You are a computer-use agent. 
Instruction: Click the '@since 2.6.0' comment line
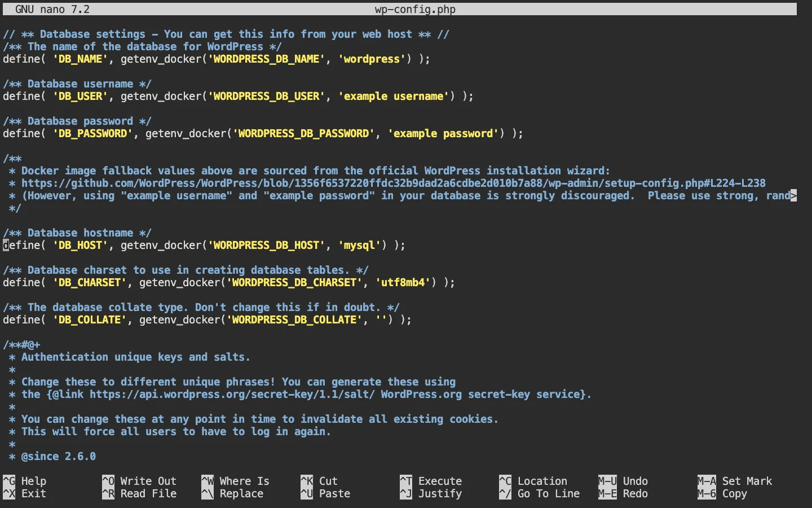pos(59,456)
